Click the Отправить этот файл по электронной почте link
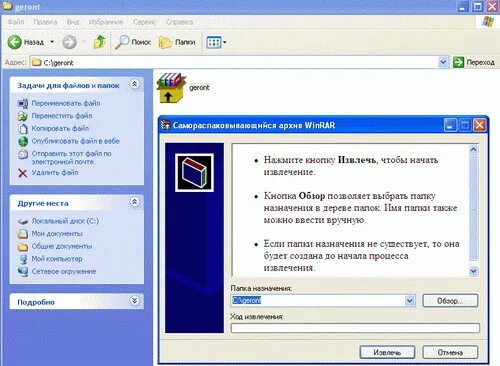Screen dimensions: 500x366 coord(71,158)
